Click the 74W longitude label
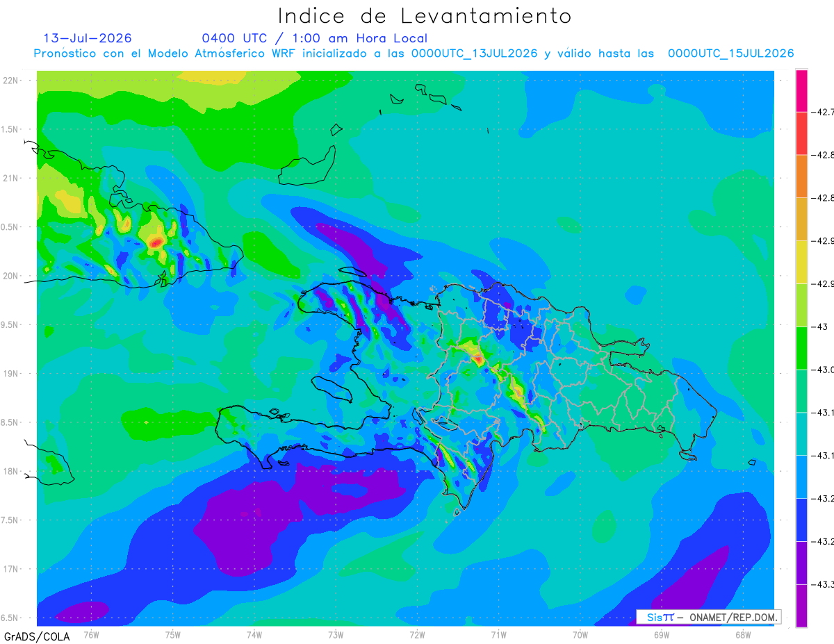Screen dimensions: 834x644 [x=254, y=634]
